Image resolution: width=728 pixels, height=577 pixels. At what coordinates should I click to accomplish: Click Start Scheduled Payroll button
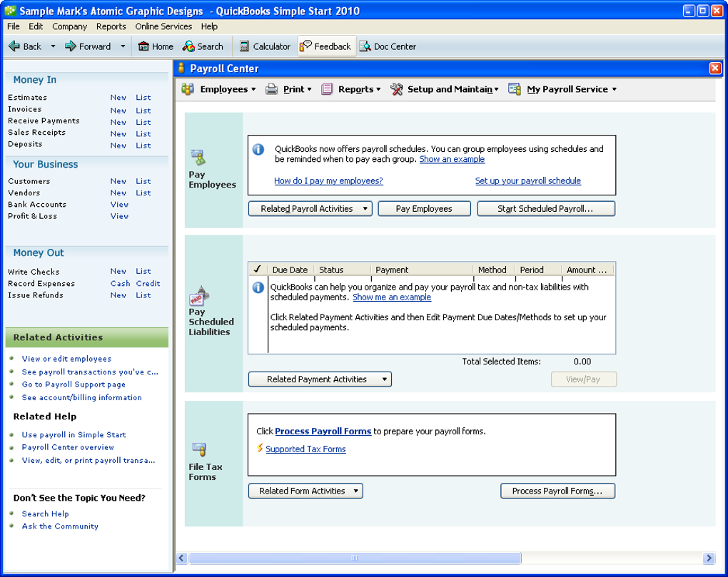point(546,209)
